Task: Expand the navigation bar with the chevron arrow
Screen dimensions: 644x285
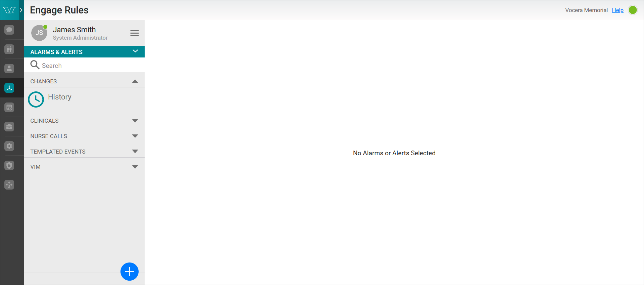Action: click(21, 10)
